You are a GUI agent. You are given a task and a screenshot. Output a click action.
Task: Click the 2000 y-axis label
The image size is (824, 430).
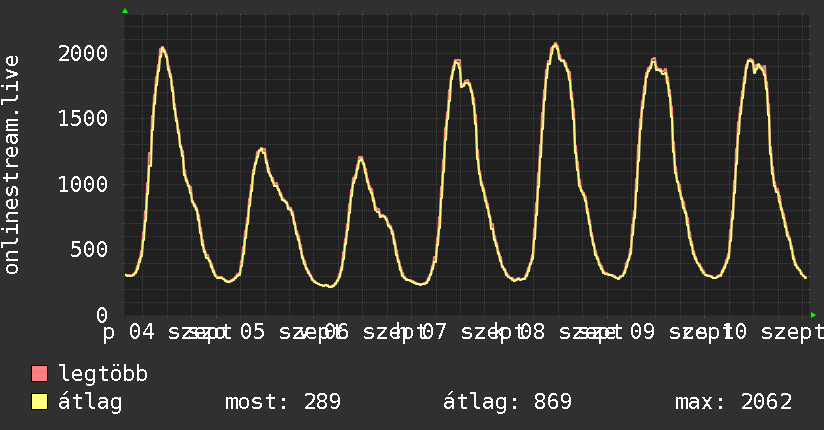(x=83, y=54)
